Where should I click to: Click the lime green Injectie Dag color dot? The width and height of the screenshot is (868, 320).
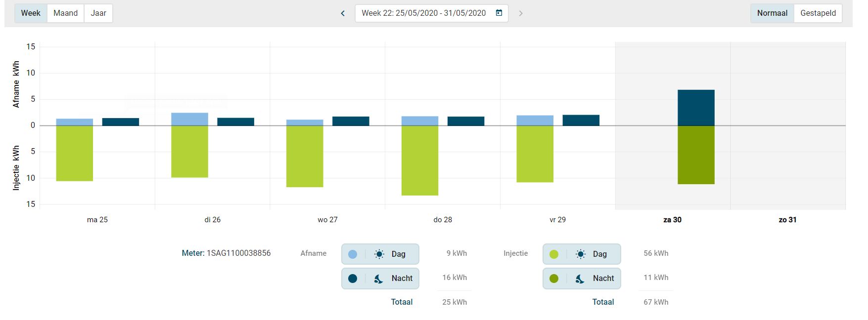tap(554, 254)
